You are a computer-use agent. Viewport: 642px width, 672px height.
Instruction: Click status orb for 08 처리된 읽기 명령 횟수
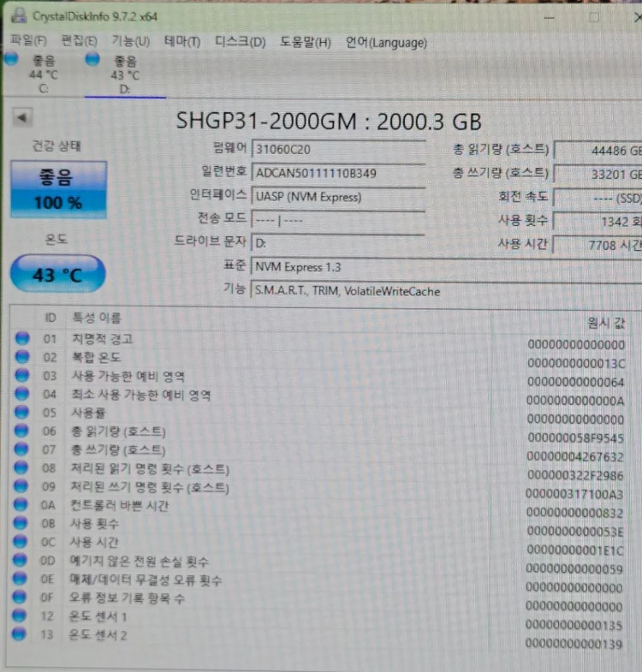click(x=21, y=467)
